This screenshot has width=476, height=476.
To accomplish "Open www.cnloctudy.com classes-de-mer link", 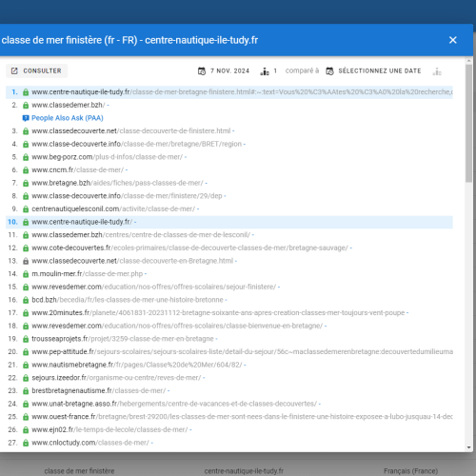I will pos(90,443).
